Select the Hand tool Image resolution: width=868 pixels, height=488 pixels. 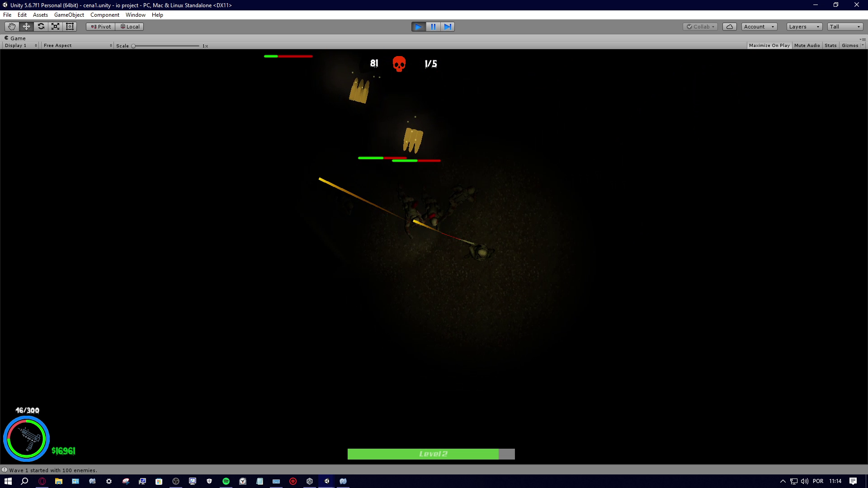[12, 27]
